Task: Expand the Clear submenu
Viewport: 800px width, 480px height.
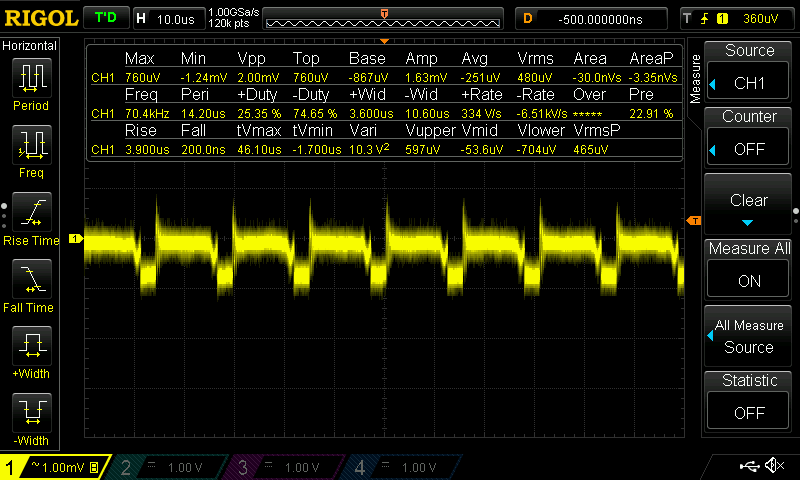Action: [749, 206]
